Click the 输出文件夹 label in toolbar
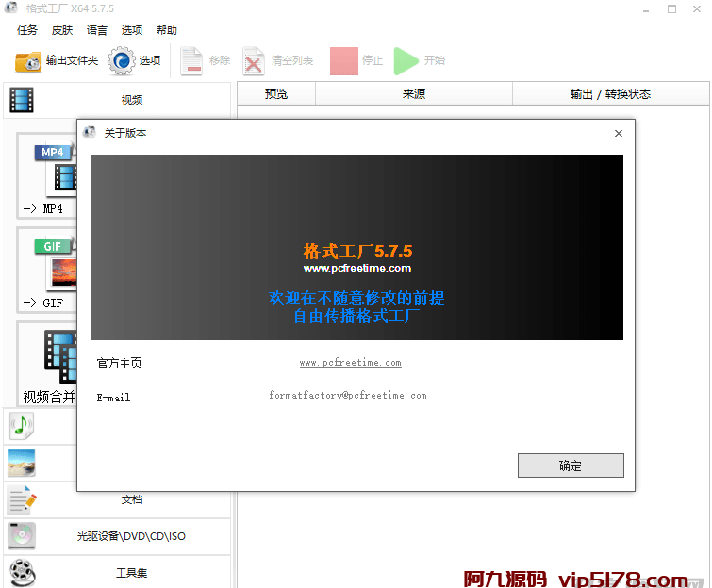712x588 pixels. [x=72, y=60]
